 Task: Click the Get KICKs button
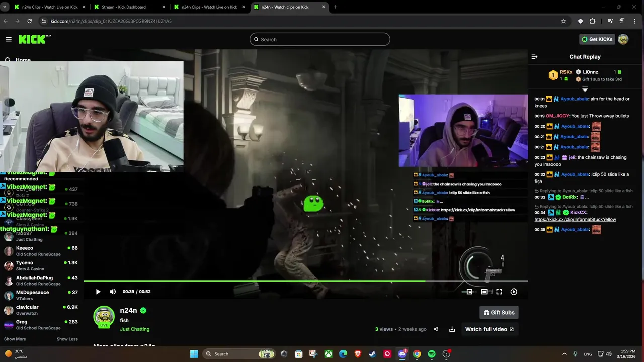[x=597, y=39]
